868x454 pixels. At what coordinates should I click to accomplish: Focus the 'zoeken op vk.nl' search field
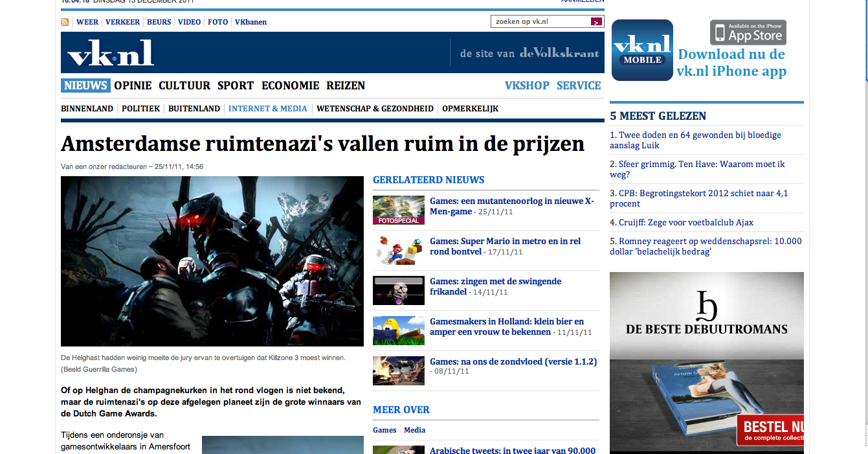pos(540,22)
